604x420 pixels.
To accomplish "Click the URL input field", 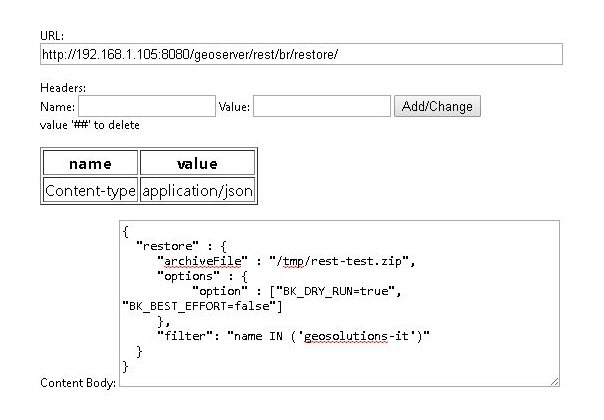I will (300, 54).
